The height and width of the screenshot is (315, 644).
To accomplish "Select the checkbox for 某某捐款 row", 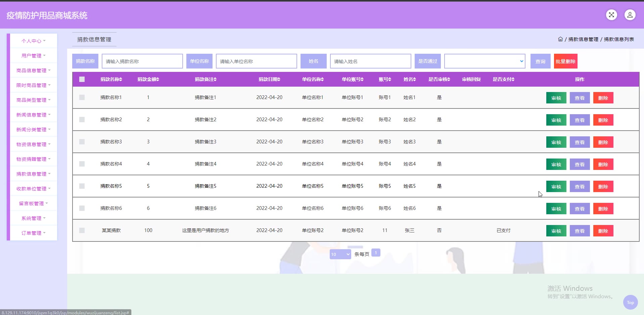I will [x=82, y=230].
